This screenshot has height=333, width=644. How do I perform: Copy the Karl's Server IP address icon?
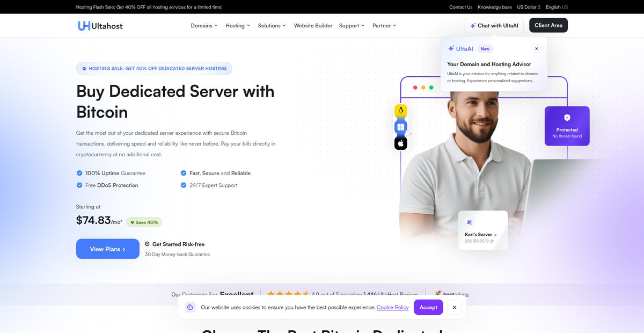[x=492, y=241]
